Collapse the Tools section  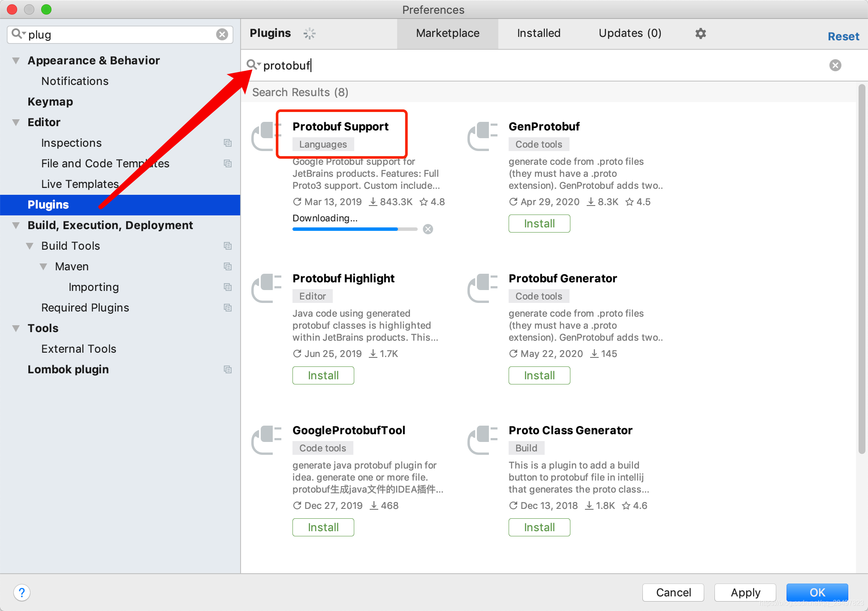16,328
